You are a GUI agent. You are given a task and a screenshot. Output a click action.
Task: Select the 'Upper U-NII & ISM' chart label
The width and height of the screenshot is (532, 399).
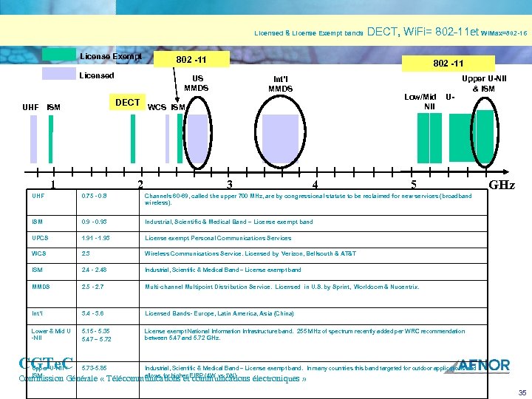484,83
